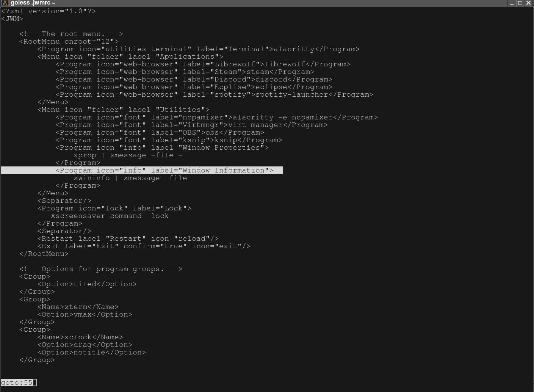
Task: Click the Menu line labeled "Utilities"
Action: pos(123,110)
